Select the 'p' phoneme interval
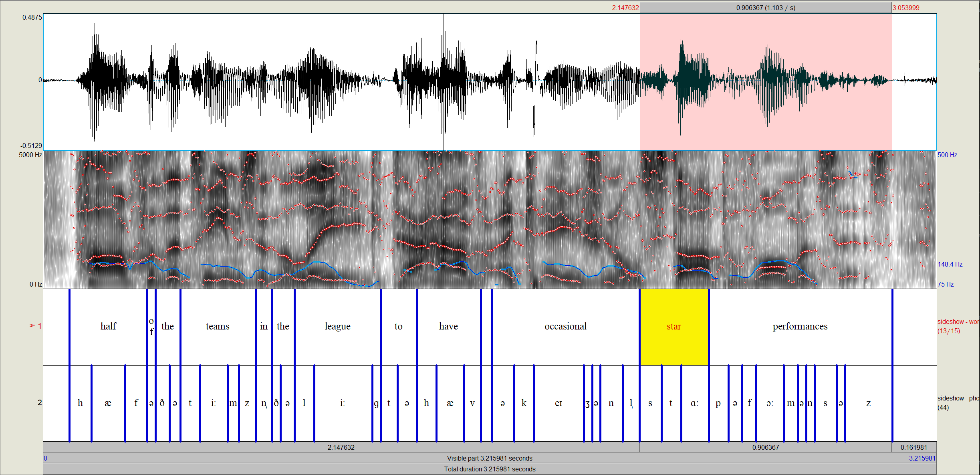 tap(718, 403)
